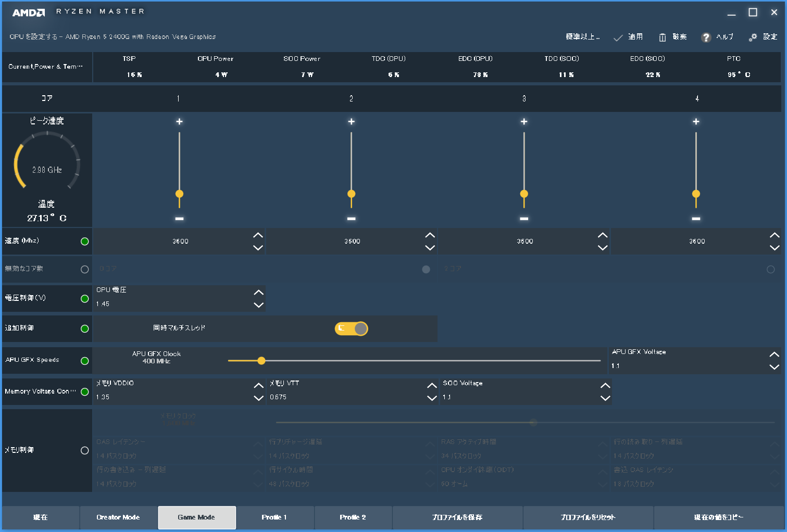Raise SOC Voltage up arrow
Viewport: 787px width, 532px height.
click(605, 386)
